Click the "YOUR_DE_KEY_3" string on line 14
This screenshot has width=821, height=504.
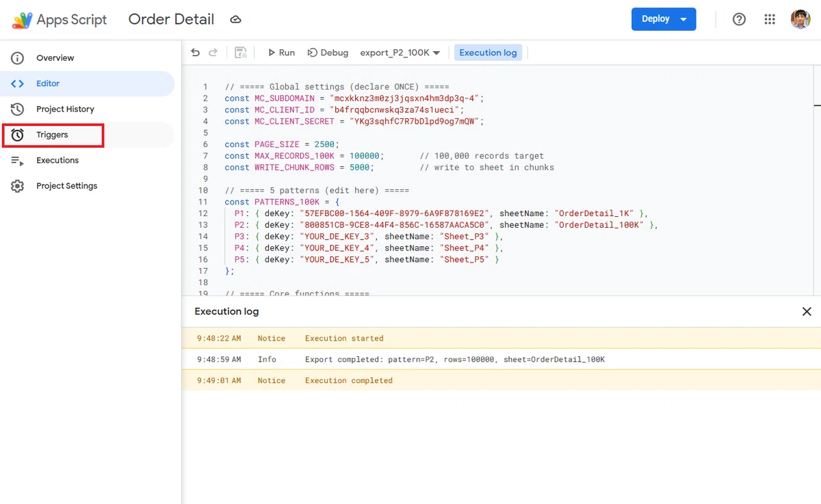(x=337, y=237)
